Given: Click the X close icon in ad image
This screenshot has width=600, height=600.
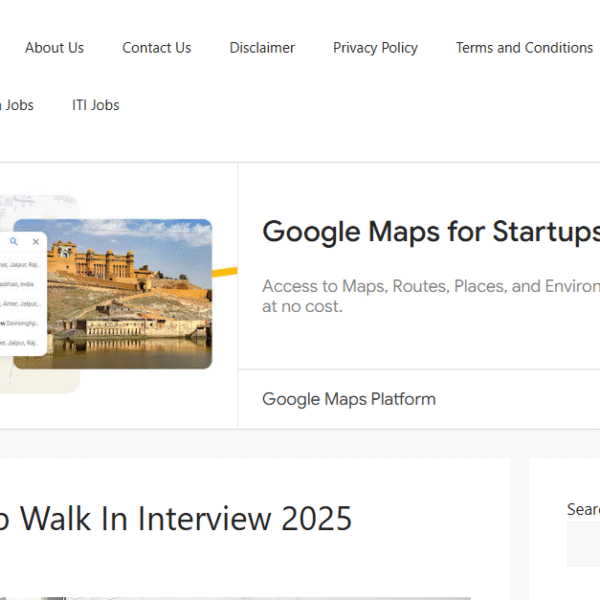Looking at the screenshot, I should [x=36, y=241].
